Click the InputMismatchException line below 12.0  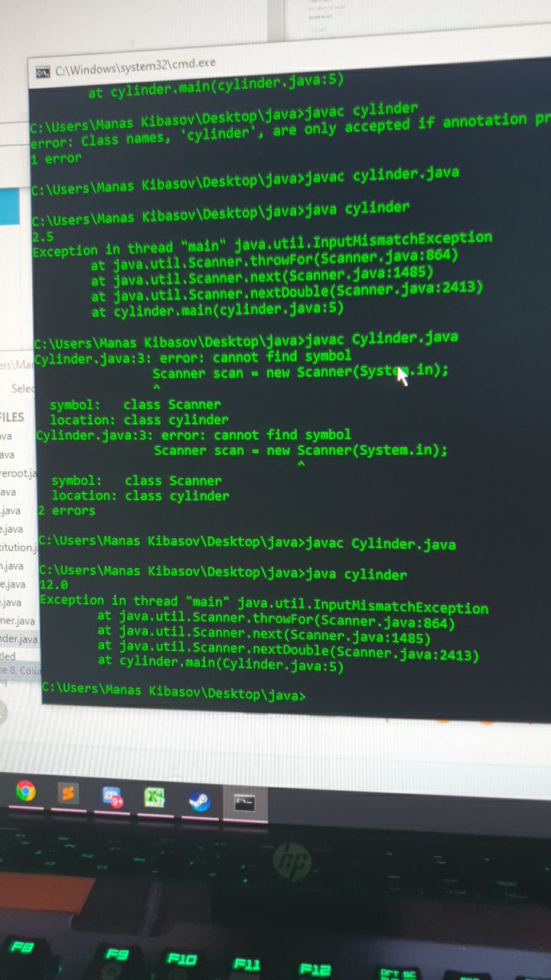(264, 604)
